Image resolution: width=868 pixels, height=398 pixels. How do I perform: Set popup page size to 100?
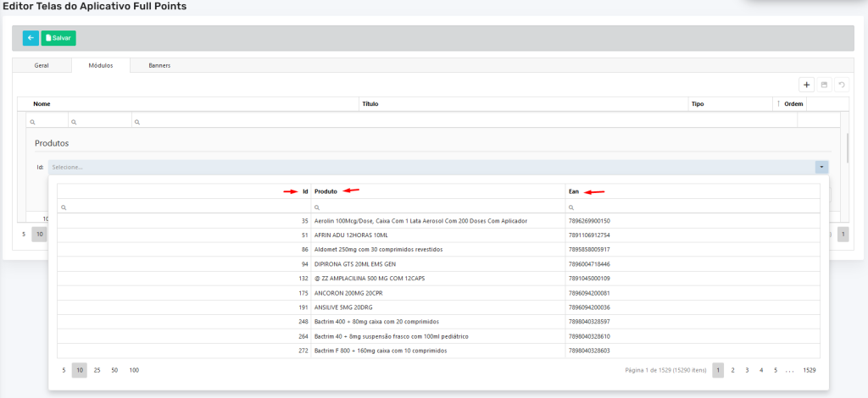pos(134,370)
